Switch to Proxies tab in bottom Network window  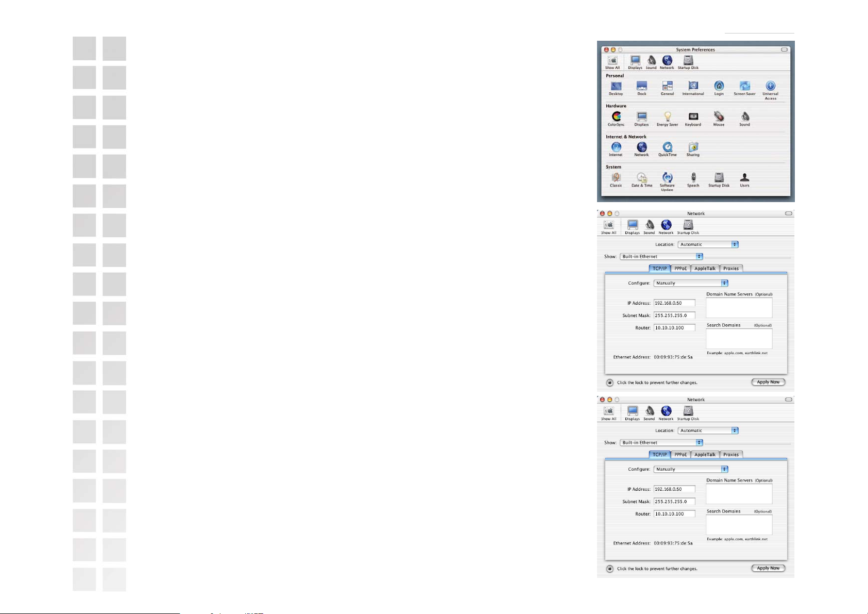[731, 454]
